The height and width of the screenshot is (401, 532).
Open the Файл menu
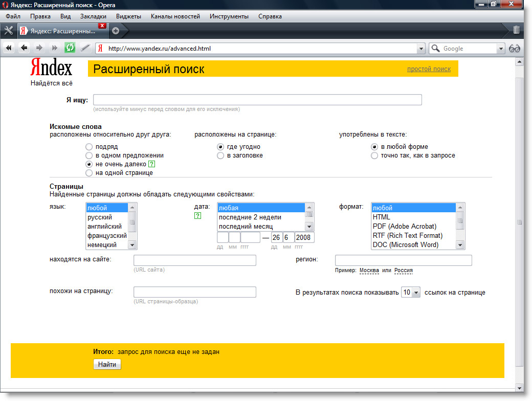pyautogui.click(x=13, y=16)
